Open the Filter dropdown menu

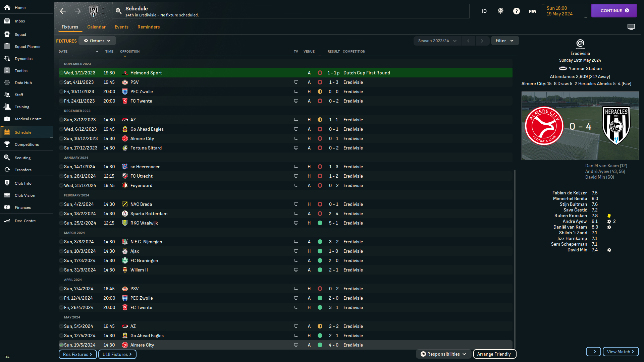click(x=504, y=41)
